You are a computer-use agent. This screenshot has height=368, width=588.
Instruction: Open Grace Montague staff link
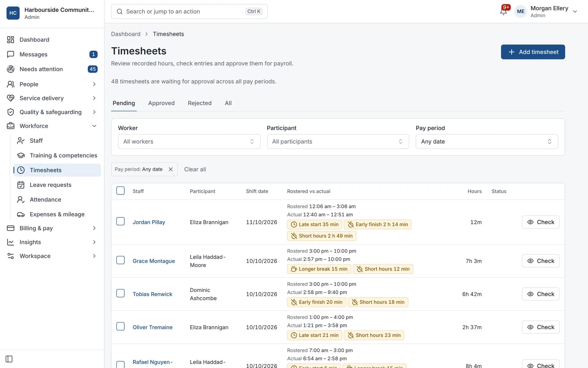tap(154, 261)
